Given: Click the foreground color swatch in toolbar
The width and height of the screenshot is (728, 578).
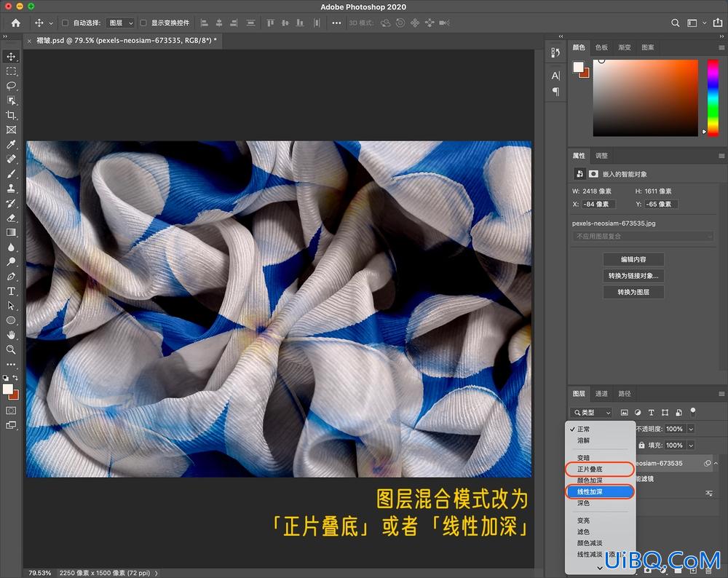Looking at the screenshot, I should (8, 389).
